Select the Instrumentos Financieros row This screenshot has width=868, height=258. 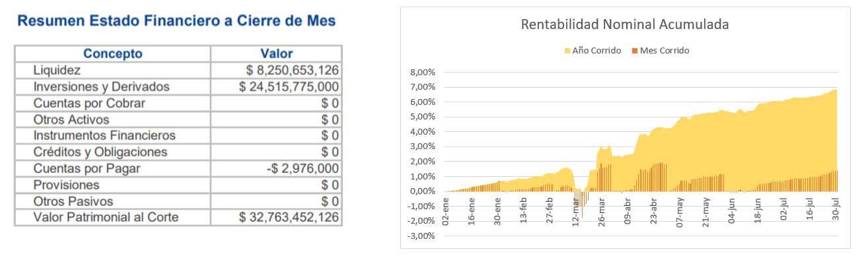click(x=178, y=135)
